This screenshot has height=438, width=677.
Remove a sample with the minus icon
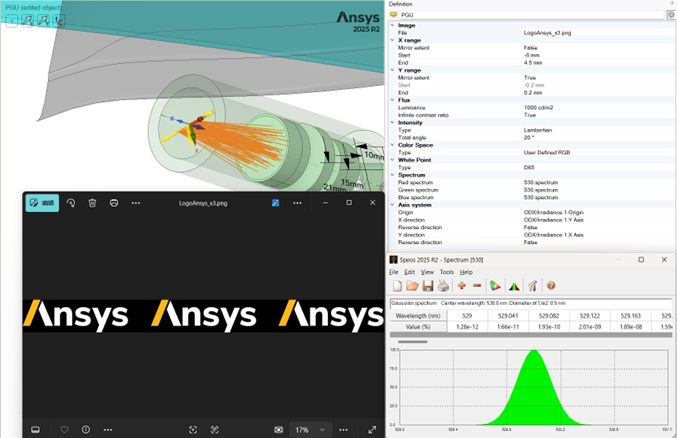click(x=477, y=286)
